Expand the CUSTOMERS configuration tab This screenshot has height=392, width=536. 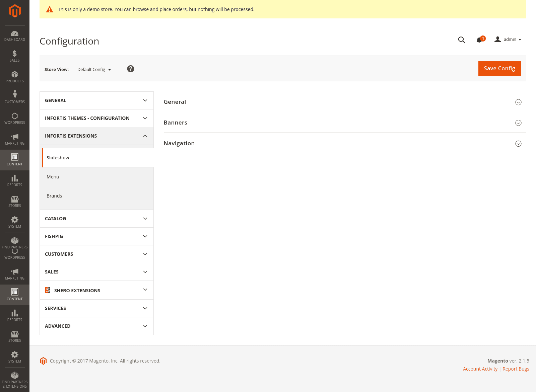pos(96,254)
